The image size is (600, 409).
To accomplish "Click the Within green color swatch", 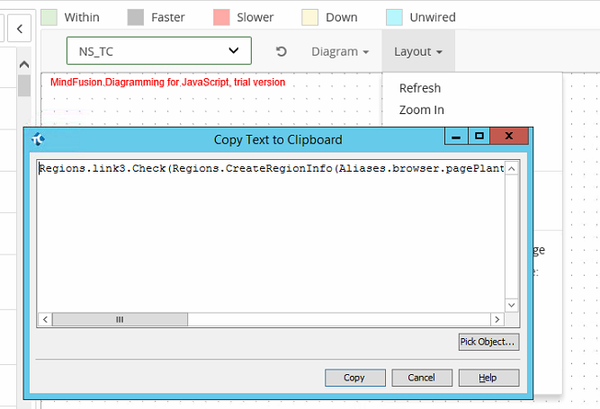I will pyautogui.click(x=49, y=17).
